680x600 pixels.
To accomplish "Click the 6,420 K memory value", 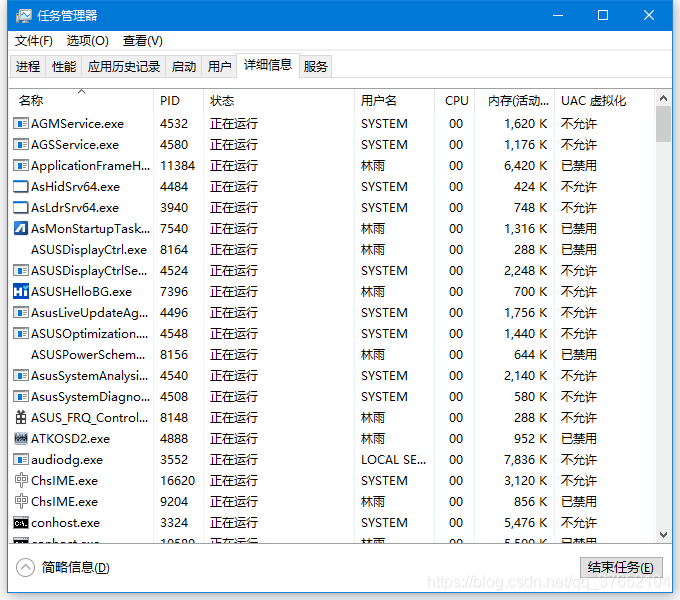I will [x=525, y=166].
